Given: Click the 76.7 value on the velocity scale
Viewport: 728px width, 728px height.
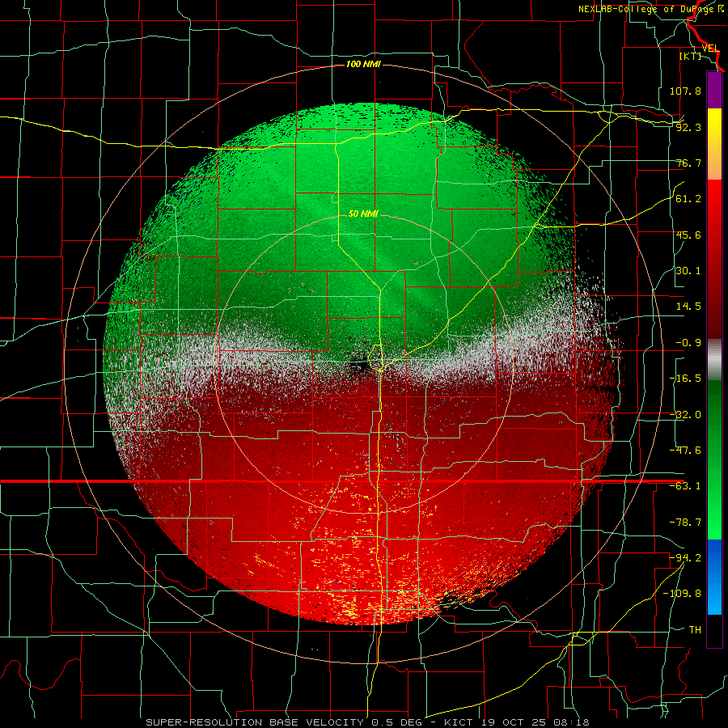Looking at the screenshot, I should pyautogui.click(x=688, y=163).
